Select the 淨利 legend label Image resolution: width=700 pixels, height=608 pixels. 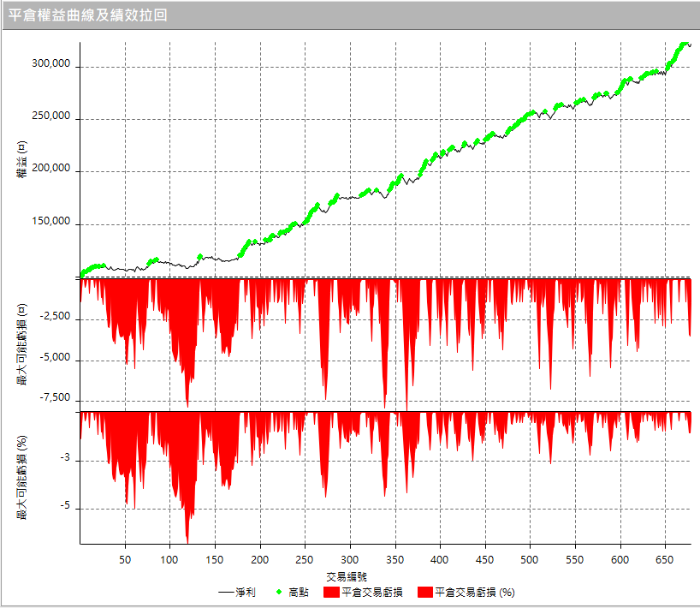coord(246,593)
